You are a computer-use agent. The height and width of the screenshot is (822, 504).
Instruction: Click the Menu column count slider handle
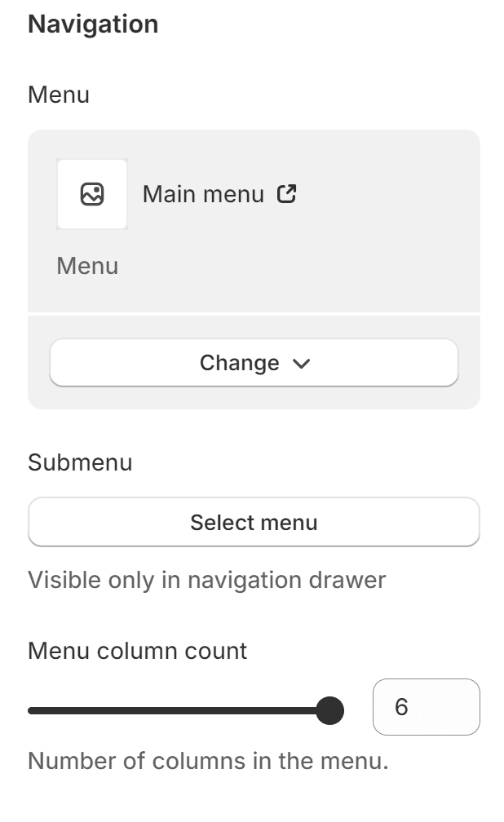[x=329, y=710]
